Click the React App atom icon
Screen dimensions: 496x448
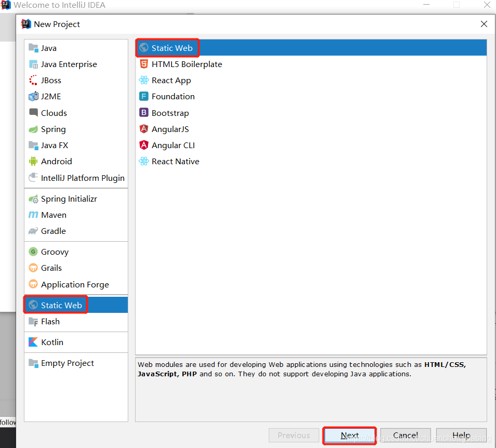(144, 80)
